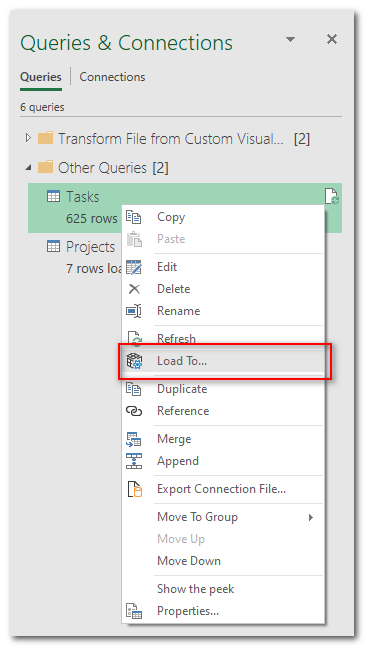Switch to the Connections tab

tap(112, 77)
